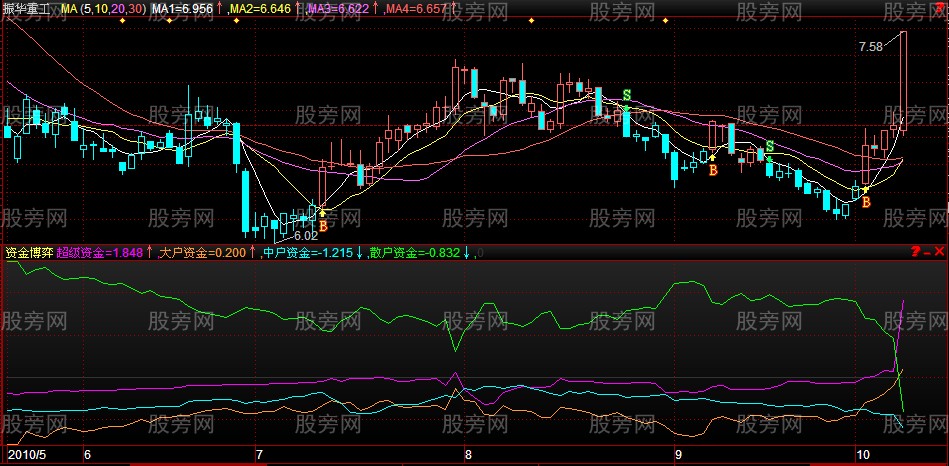
Task: Click the green S sell signal near 7.58 peak
Action: pyautogui.click(x=769, y=148)
